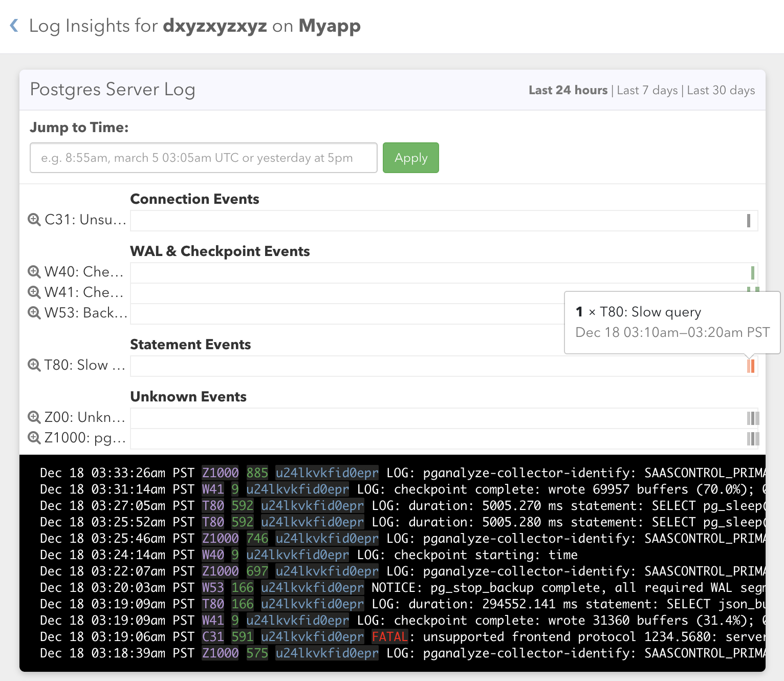Screen dimensions: 784x681
Task: Click PID 591 in the FATAL log line
Action: 243,636
